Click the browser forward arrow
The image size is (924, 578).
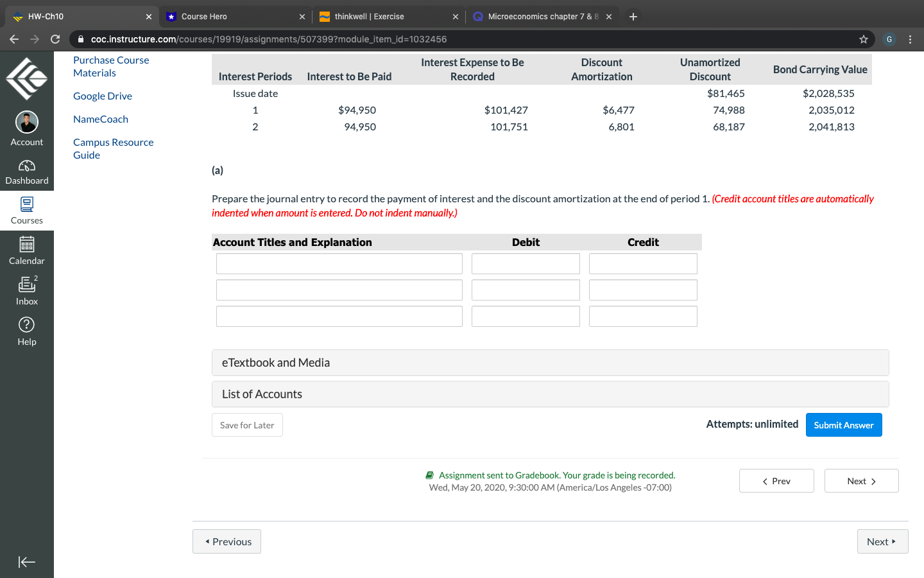pos(35,39)
